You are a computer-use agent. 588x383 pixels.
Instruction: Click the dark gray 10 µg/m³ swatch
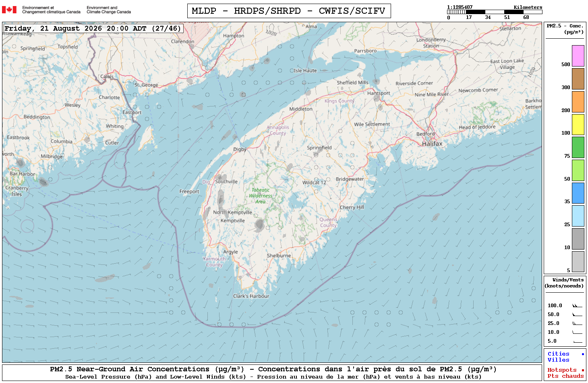click(x=578, y=239)
